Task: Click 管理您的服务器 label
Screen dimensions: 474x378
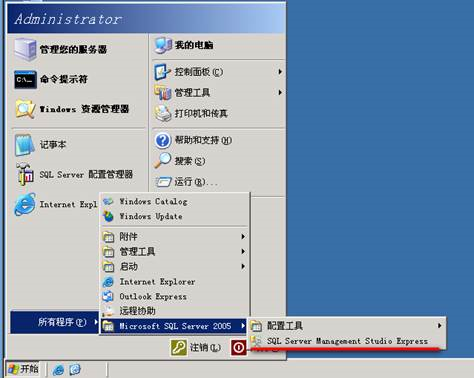Action: pos(73,50)
